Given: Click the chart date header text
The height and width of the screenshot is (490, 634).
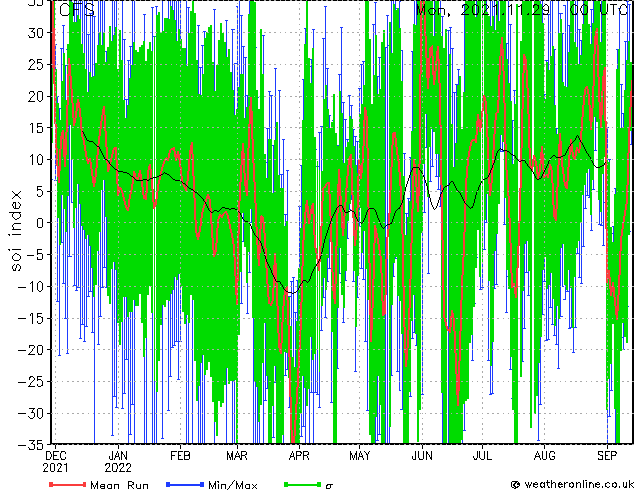Looking at the screenshot, I should click(x=523, y=9).
